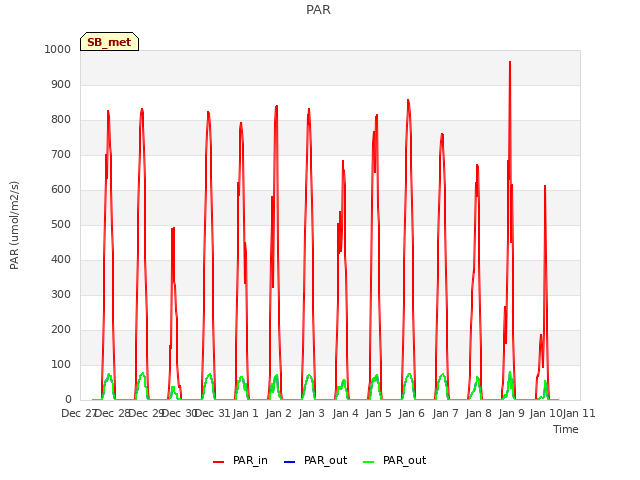Click the Dec 27 x-axis label
This screenshot has width=640, height=480.
(x=78, y=413)
